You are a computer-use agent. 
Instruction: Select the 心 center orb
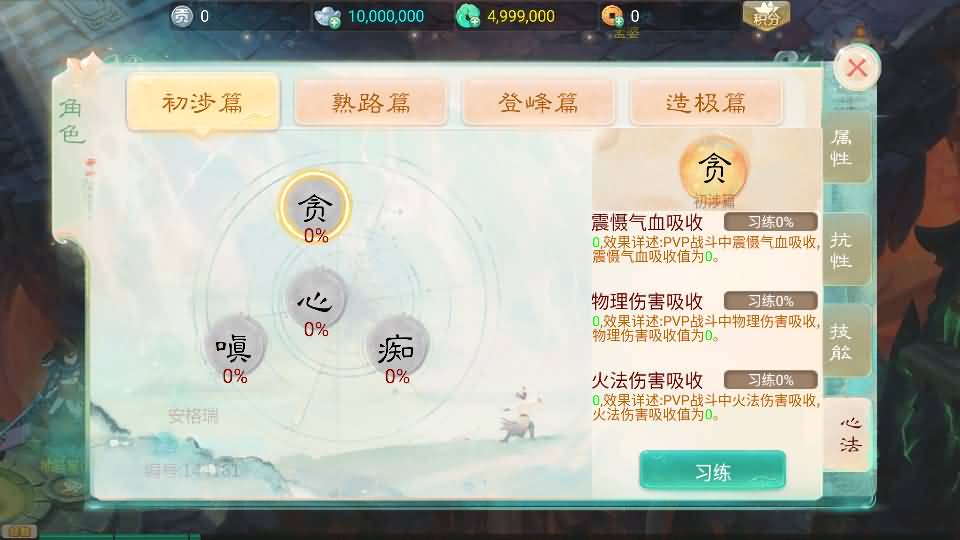point(316,299)
